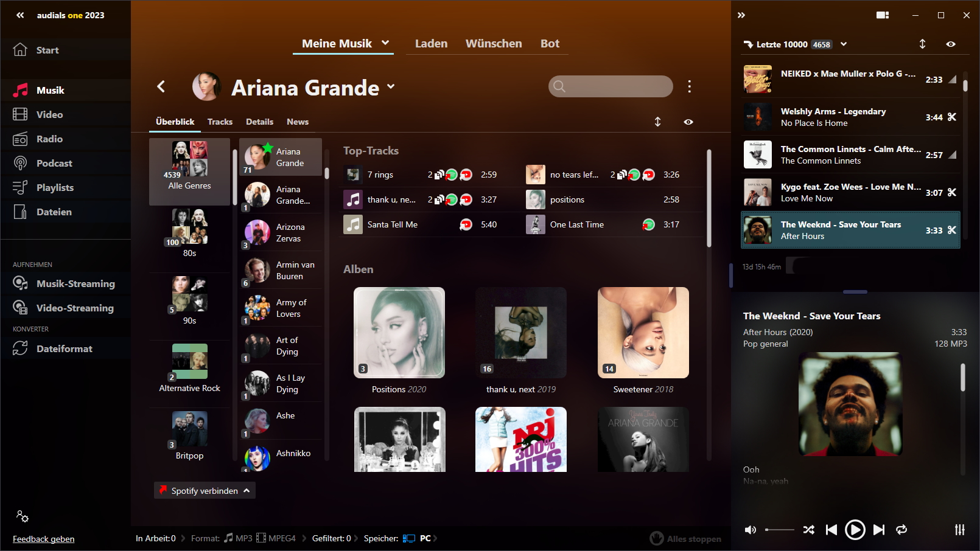Expand the Format status section
The height and width of the screenshot is (551, 980).
point(304,538)
